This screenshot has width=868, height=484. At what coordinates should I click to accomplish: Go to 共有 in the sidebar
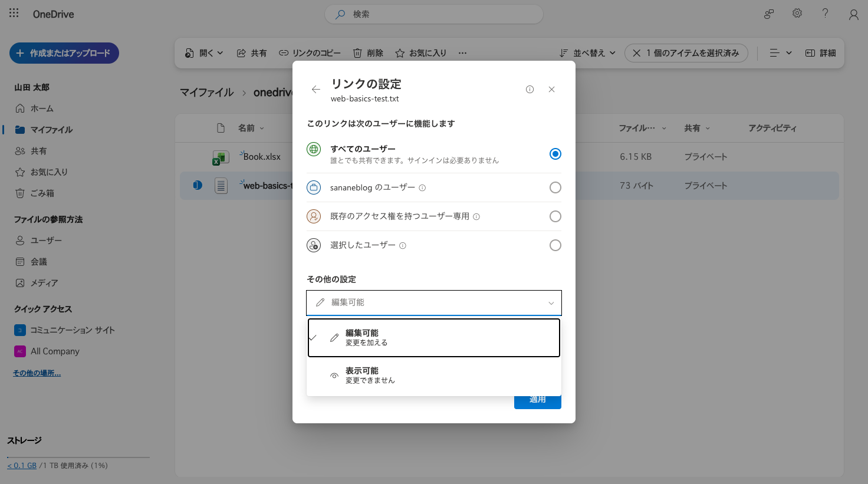(x=31, y=151)
